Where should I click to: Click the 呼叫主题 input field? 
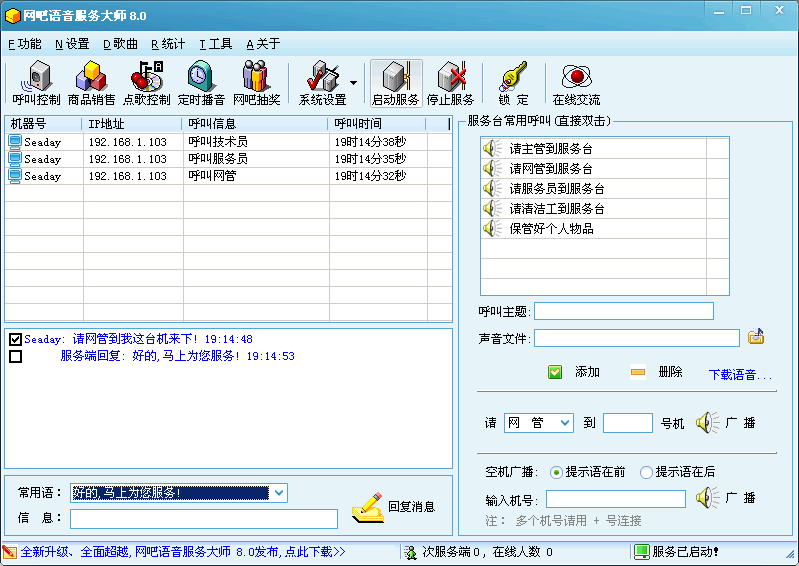point(624,311)
